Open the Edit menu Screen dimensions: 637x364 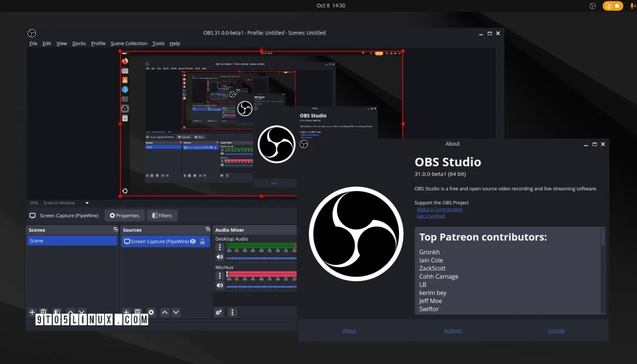(x=47, y=43)
